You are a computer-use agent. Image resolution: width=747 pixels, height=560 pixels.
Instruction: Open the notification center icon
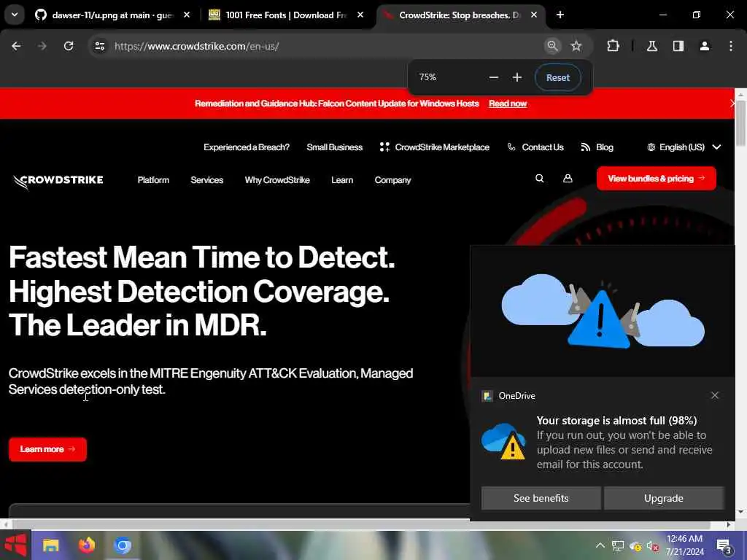tap(724, 546)
